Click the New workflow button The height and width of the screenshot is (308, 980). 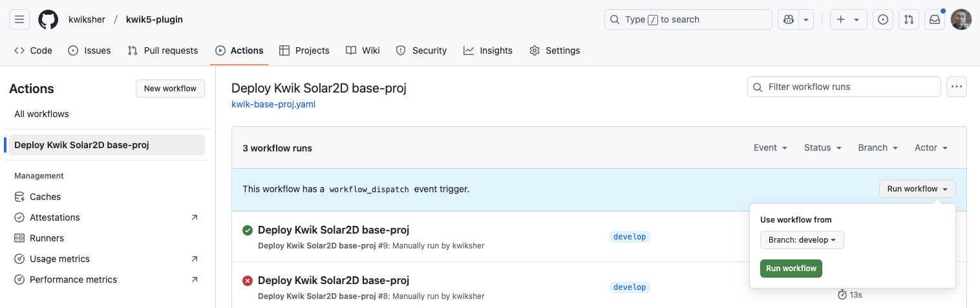(170, 89)
